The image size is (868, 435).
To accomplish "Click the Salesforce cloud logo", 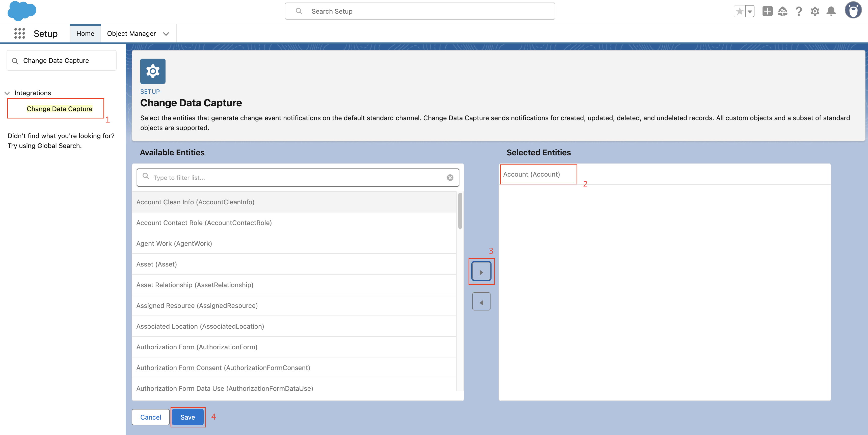I will click(22, 11).
